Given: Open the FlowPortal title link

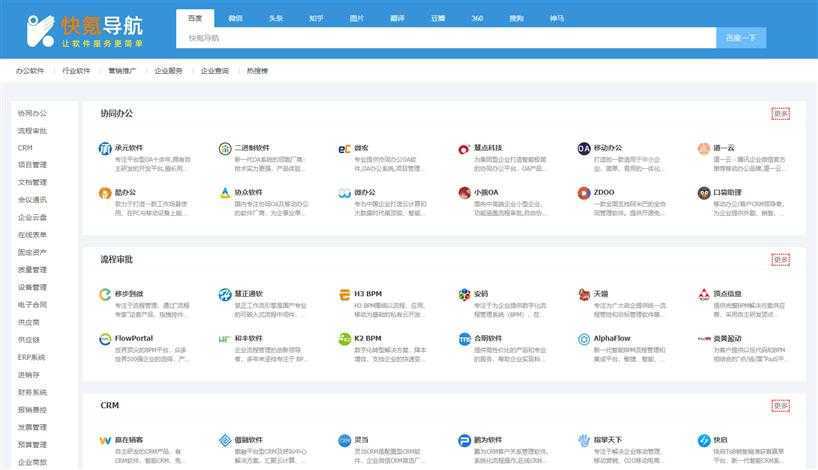Looking at the screenshot, I should [134, 338].
